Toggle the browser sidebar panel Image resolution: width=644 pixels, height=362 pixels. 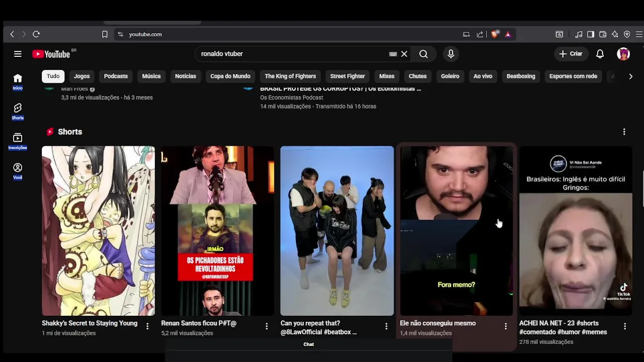pos(591,34)
